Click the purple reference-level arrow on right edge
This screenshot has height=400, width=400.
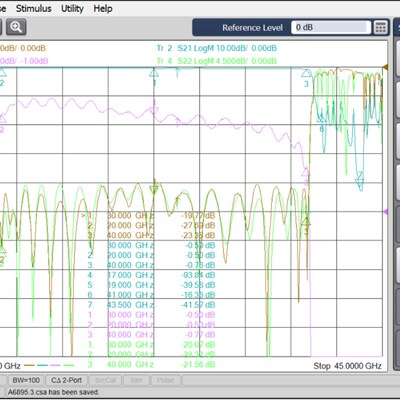click(x=385, y=212)
